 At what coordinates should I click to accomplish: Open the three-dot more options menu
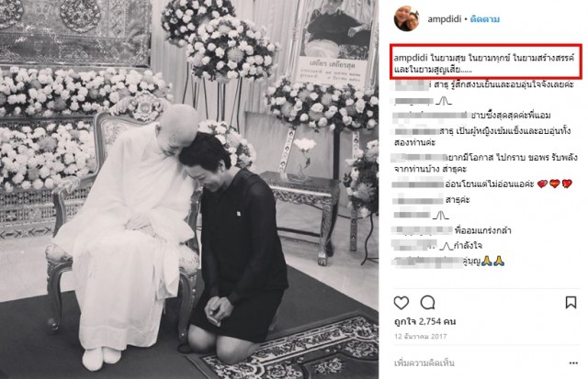tap(573, 362)
